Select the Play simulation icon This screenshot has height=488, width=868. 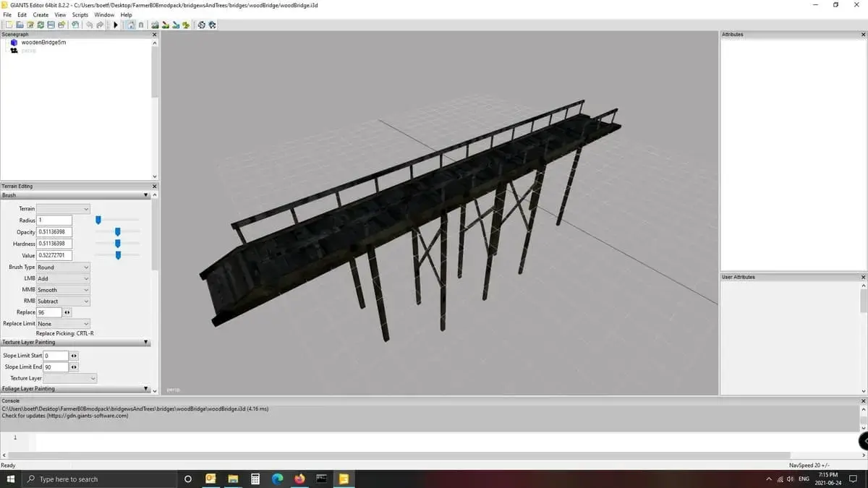(x=116, y=25)
